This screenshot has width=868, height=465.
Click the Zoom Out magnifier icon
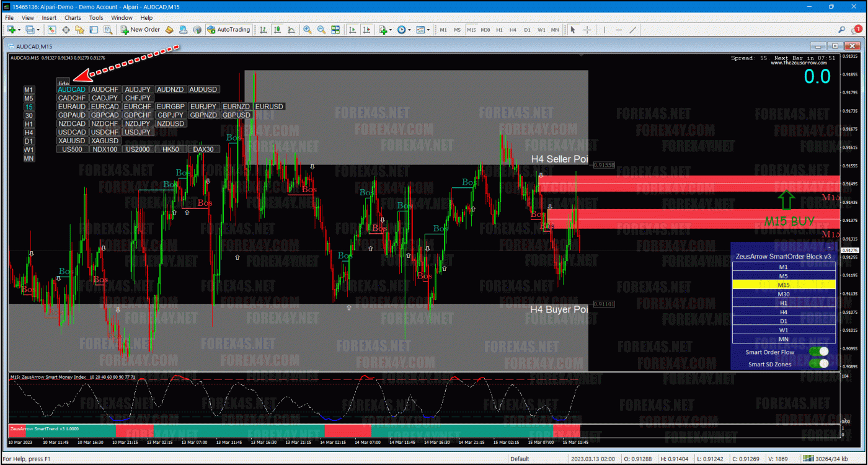pos(321,30)
